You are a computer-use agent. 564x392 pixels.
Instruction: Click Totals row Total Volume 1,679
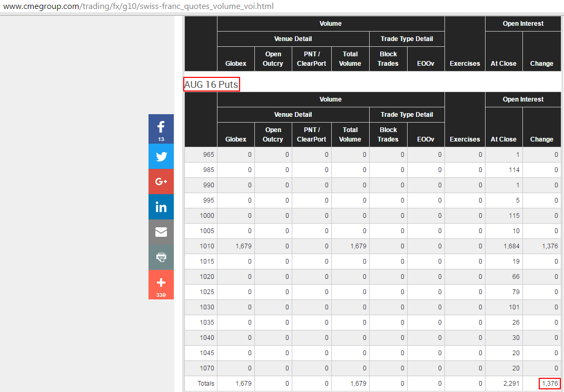click(358, 384)
